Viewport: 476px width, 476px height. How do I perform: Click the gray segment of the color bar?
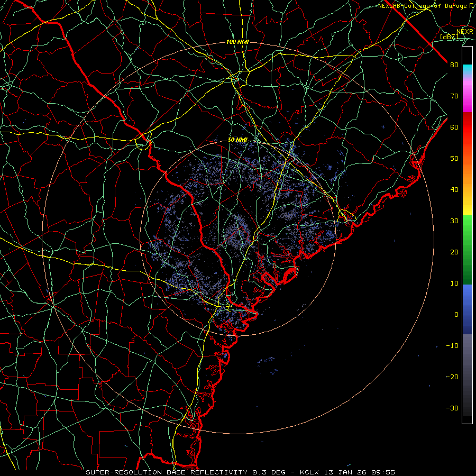467,375
